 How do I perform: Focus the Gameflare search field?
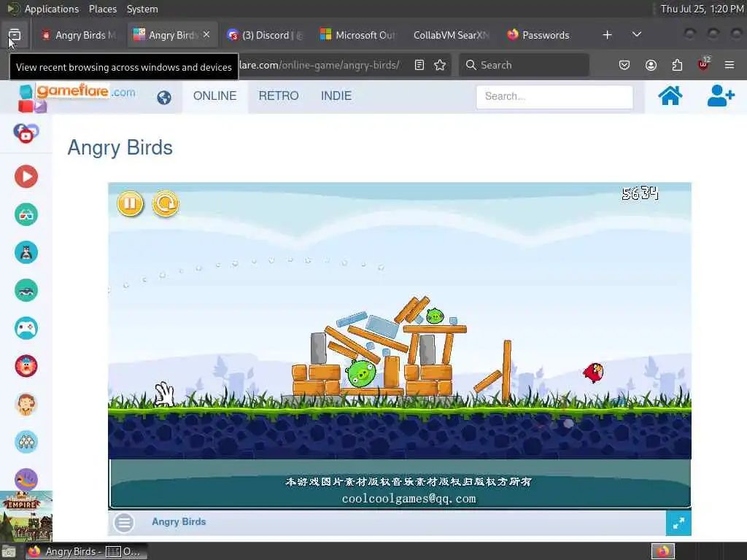coord(554,97)
